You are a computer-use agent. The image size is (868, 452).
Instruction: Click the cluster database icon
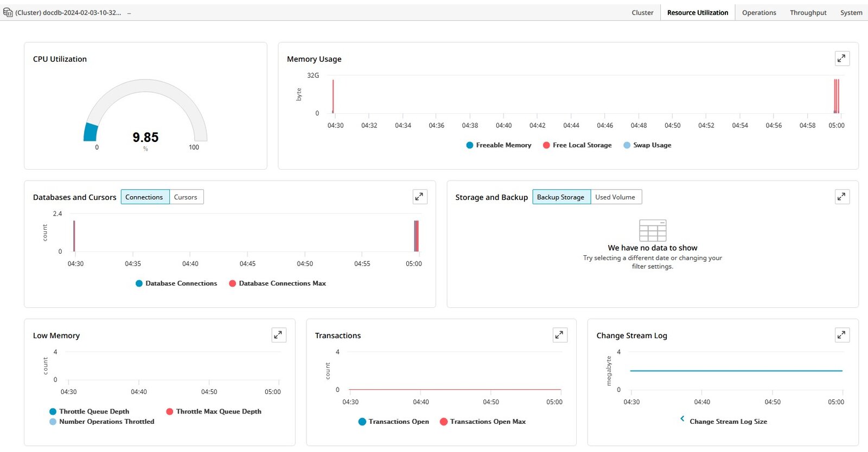pos(8,12)
